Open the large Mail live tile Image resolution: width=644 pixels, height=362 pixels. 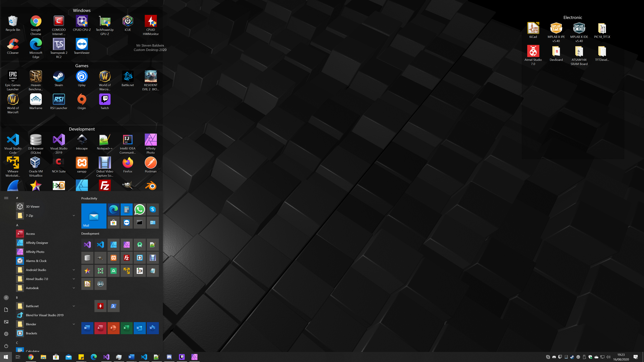coord(94,216)
